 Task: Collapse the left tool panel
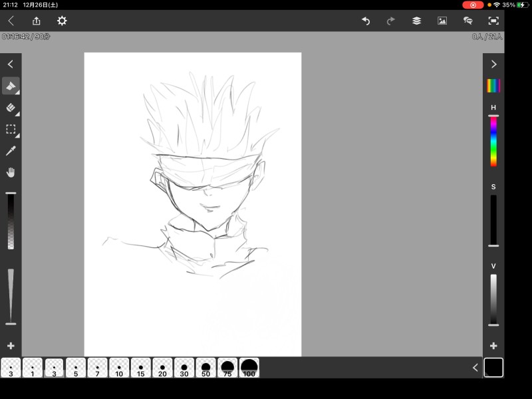click(11, 64)
